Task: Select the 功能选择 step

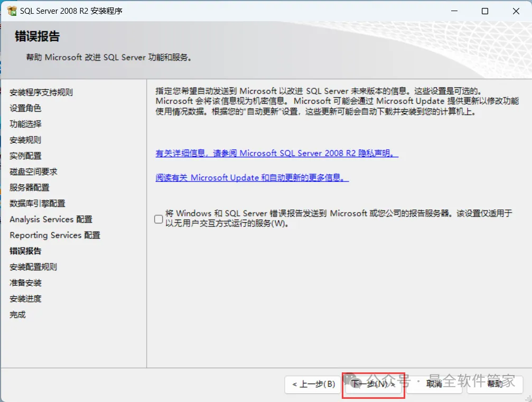Action: click(x=25, y=124)
